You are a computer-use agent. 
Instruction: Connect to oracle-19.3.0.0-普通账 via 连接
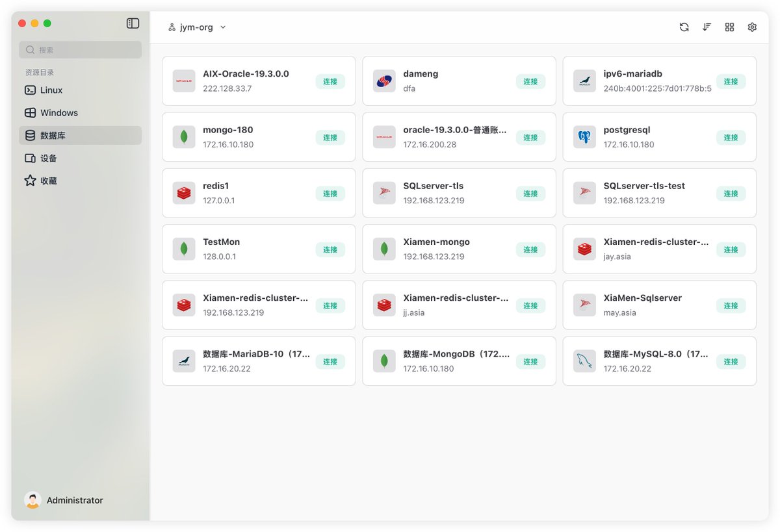tap(530, 138)
